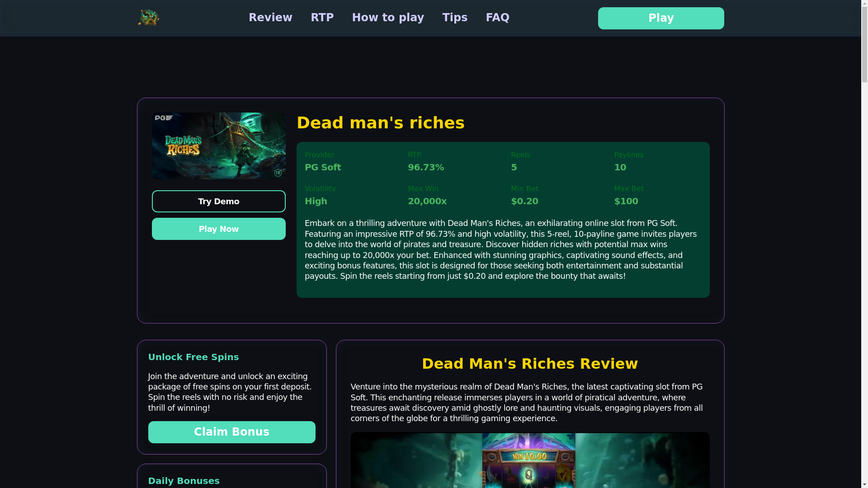Click the Volatility value 'High'
868x488 pixels.
(x=316, y=201)
